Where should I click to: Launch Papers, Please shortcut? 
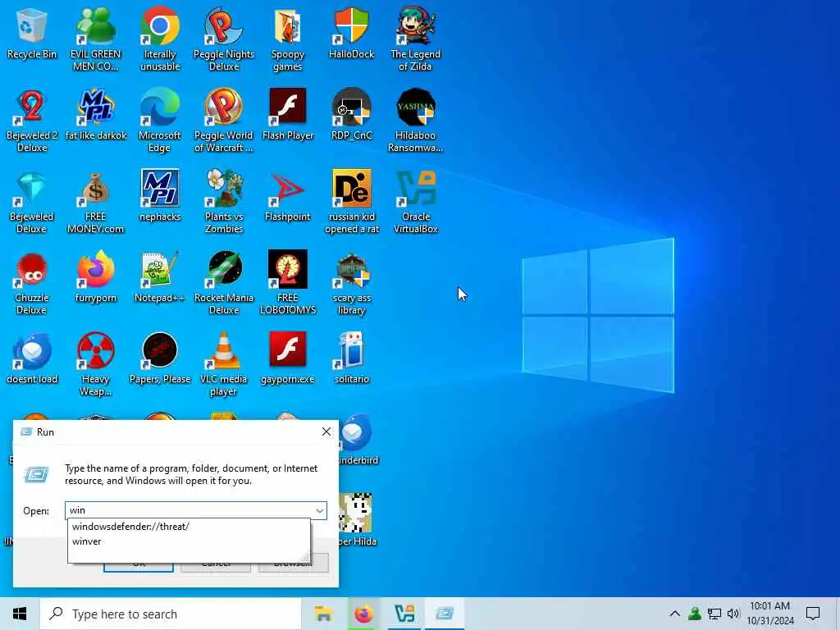pyautogui.click(x=160, y=359)
